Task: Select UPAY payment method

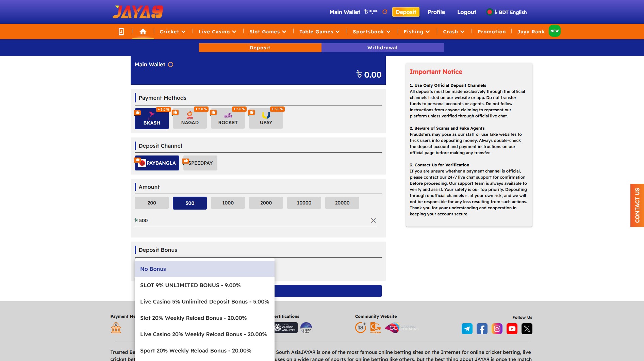Action: 266,118
